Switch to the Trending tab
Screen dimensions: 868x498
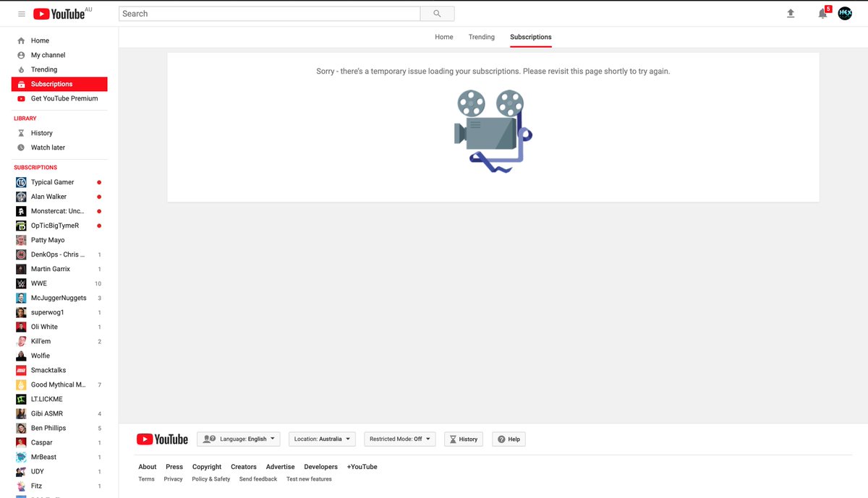[x=482, y=37]
